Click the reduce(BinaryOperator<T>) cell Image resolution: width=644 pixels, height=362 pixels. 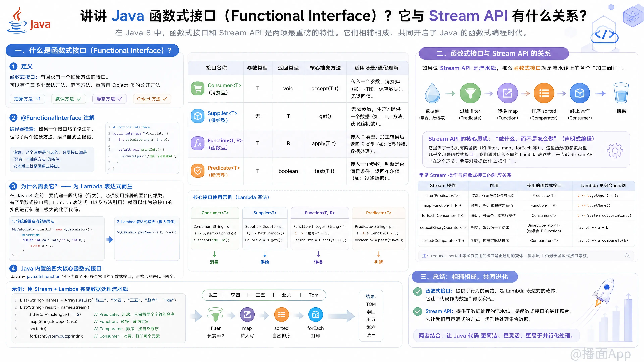pos(443,228)
